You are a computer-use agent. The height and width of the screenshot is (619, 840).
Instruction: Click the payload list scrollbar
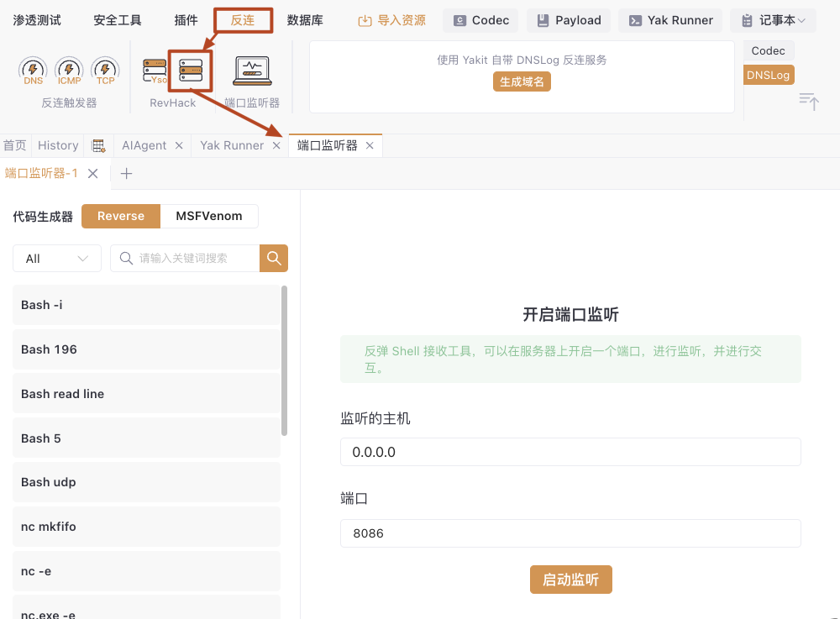tap(284, 361)
